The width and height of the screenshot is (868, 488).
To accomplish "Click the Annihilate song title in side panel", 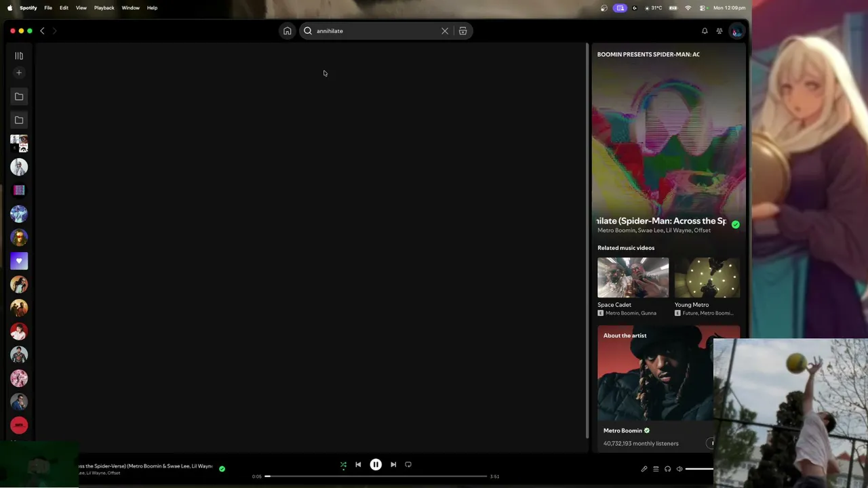I will (x=661, y=221).
